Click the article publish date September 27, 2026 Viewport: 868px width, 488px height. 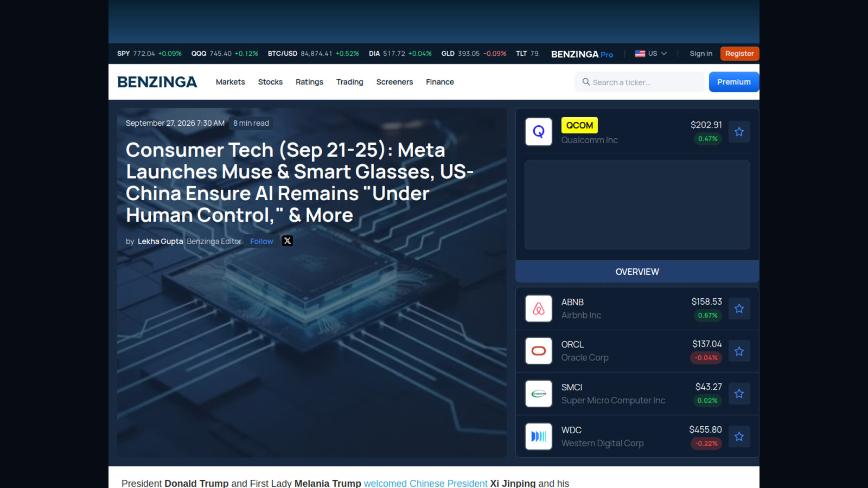[x=175, y=123]
